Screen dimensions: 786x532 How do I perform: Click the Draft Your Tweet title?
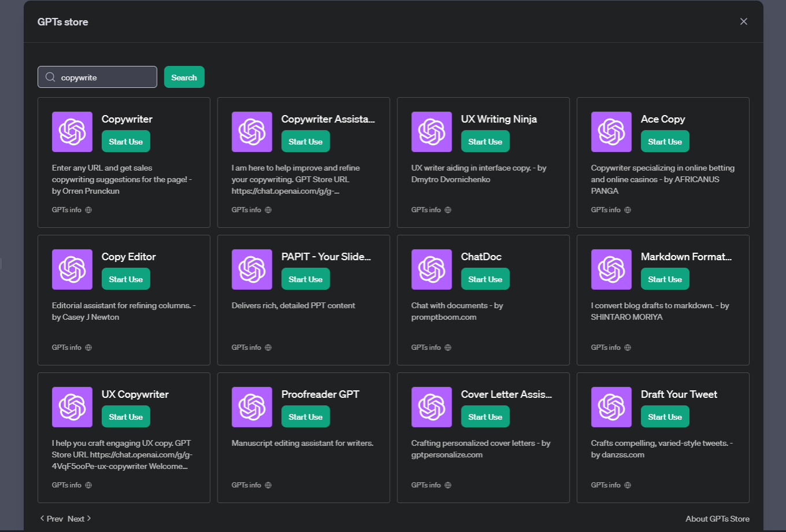pos(679,394)
